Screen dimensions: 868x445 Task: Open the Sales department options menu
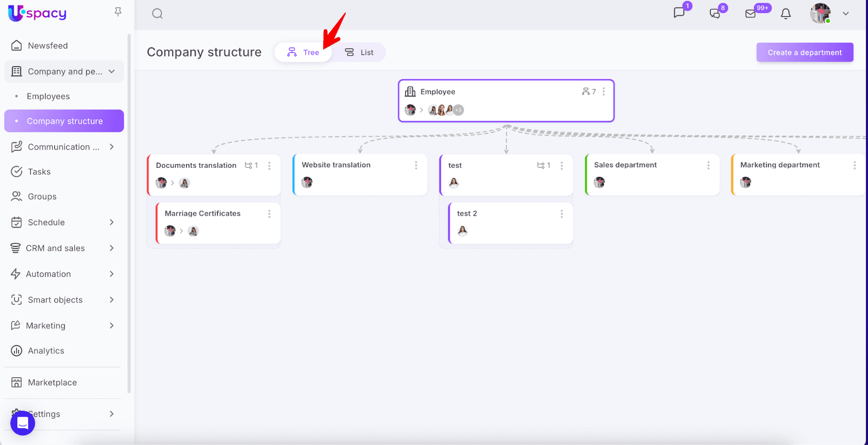pos(708,165)
